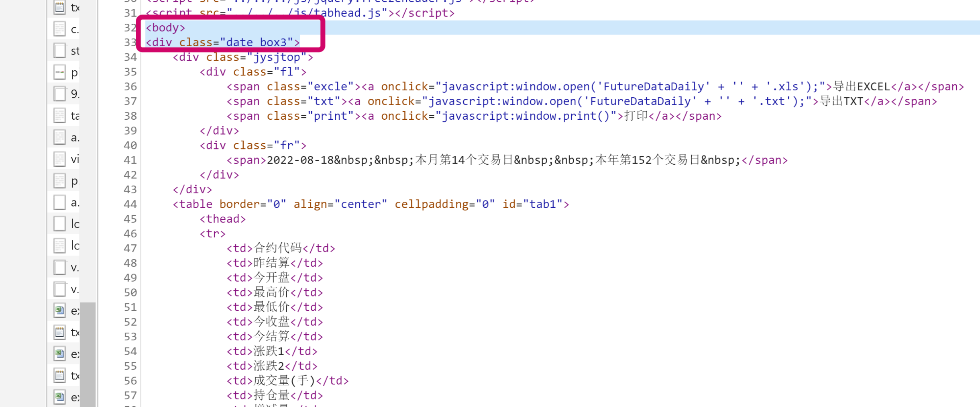Screen dimensions: 980x407
Task: Click the sidebar file list scrollbar thumb
Action: 88,354
